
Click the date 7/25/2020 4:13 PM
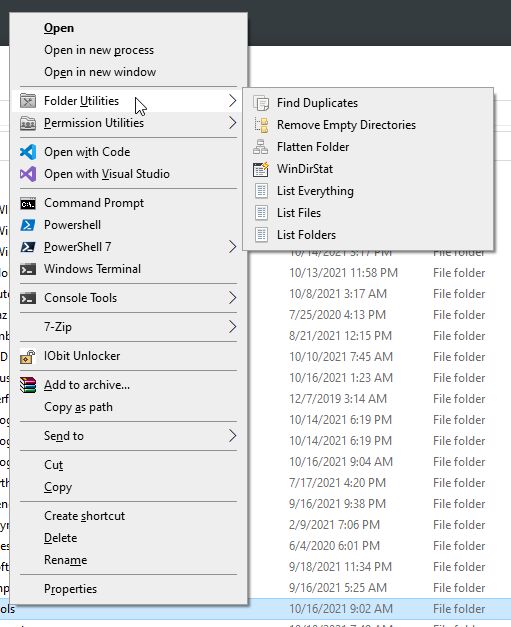tap(337, 315)
